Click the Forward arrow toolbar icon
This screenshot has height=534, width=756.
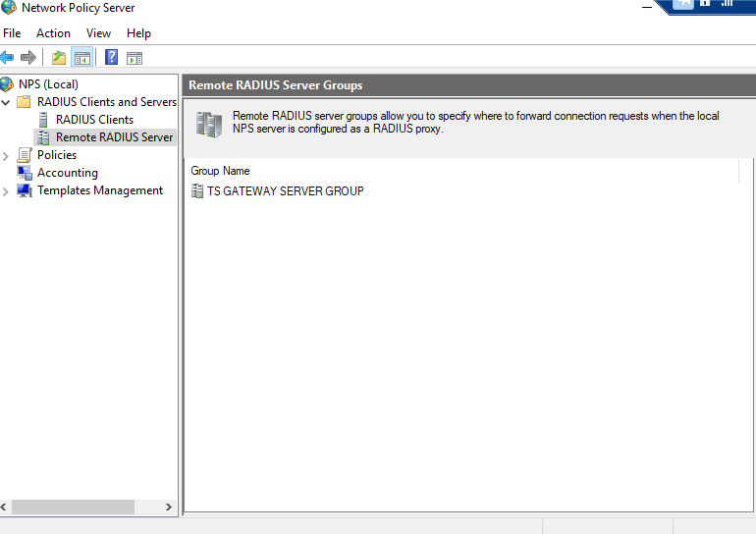coord(28,58)
